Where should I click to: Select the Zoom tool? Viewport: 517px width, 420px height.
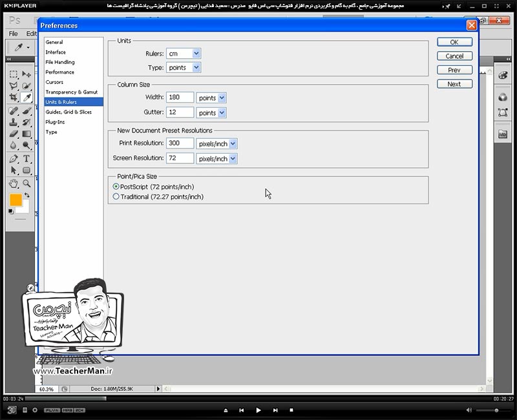26,184
